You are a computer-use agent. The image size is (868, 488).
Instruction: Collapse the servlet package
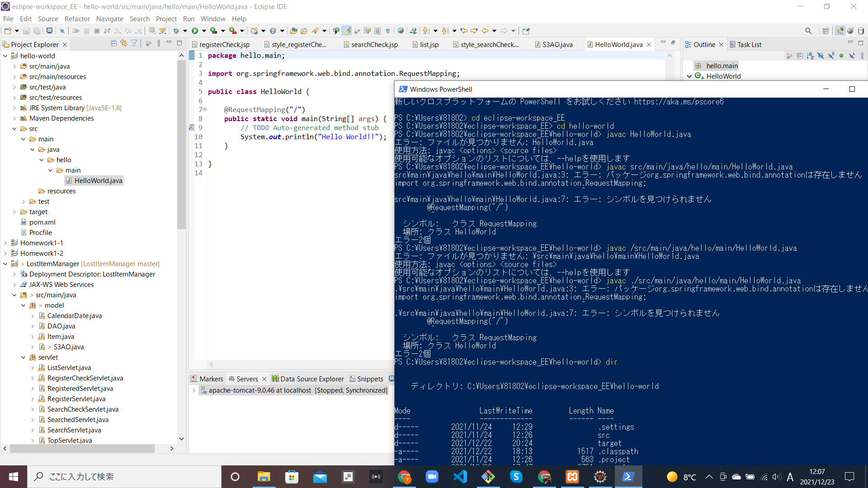click(24, 357)
